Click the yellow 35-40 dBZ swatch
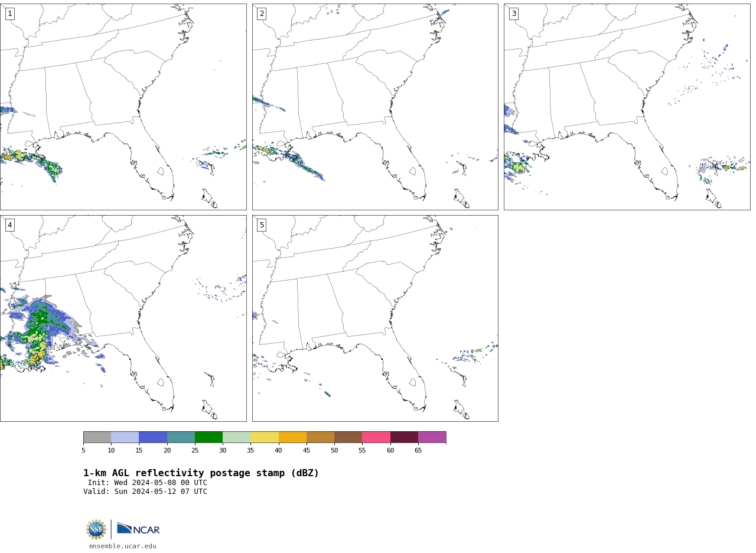The width and height of the screenshot is (756, 553). (x=265, y=437)
